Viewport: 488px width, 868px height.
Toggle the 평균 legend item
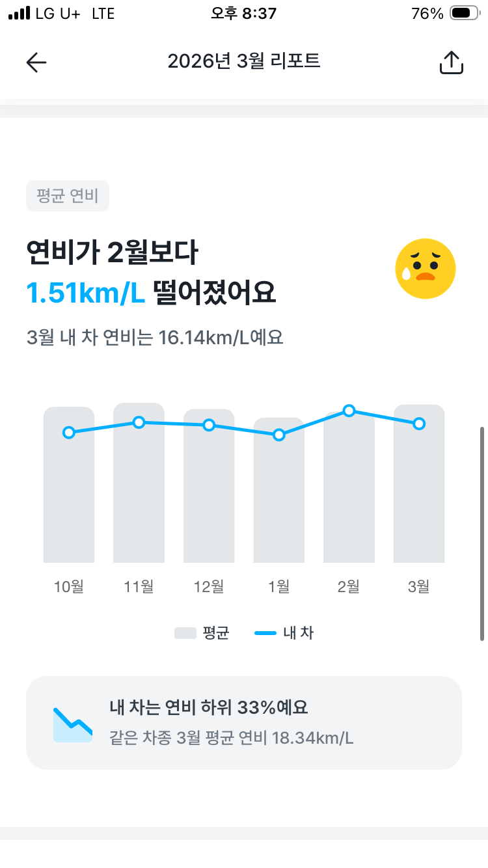click(x=202, y=632)
